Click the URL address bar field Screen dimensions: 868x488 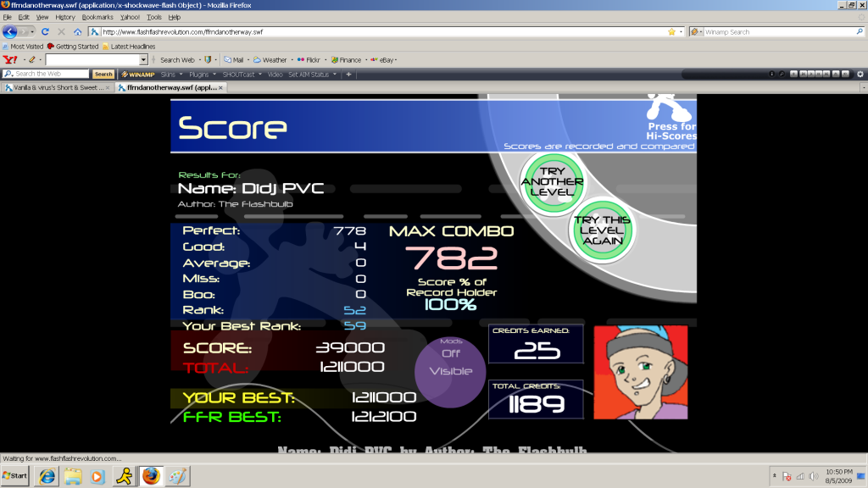[381, 32]
